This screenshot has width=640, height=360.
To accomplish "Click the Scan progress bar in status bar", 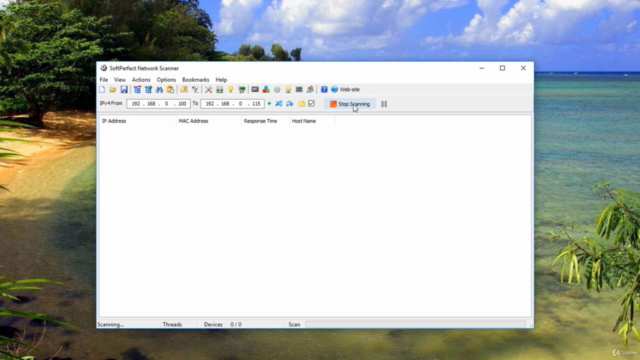I will tap(416, 324).
